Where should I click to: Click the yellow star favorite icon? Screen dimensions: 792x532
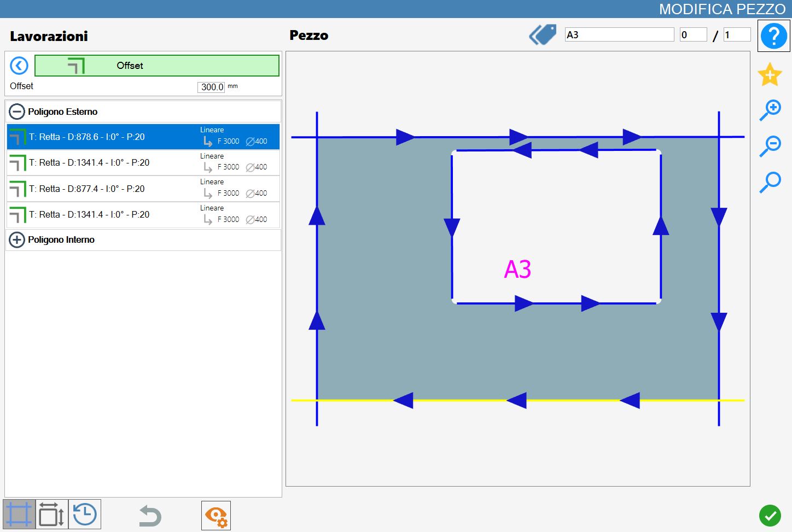click(770, 74)
